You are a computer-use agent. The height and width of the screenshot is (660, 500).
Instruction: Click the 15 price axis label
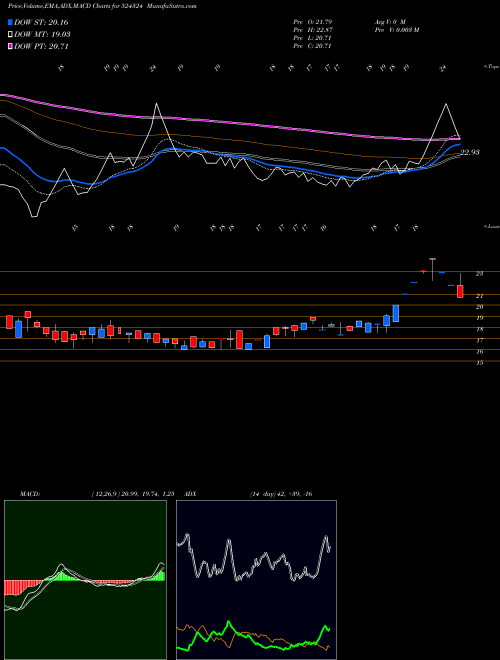coord(479,362)
